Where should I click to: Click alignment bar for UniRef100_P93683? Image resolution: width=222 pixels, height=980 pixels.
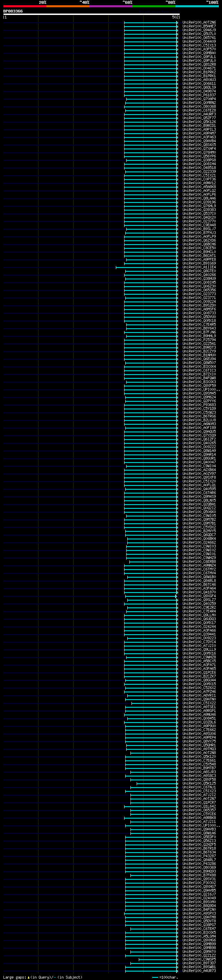click(151, 405)
